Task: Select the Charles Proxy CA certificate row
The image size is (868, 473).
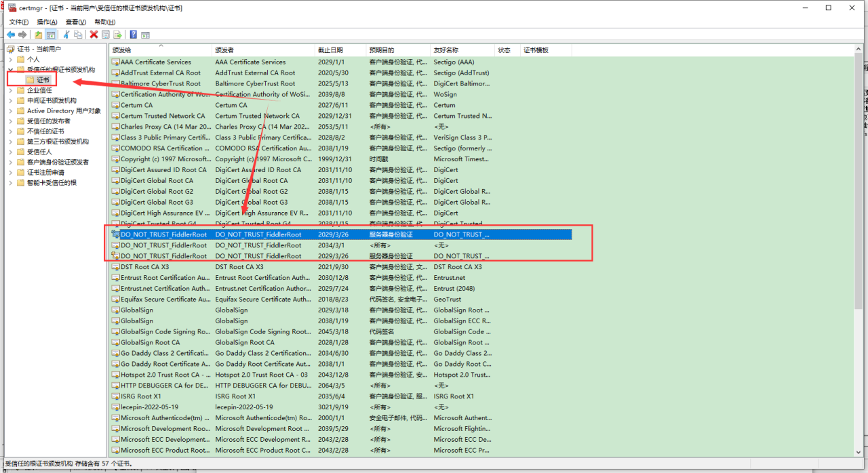Action: [341, 127]
